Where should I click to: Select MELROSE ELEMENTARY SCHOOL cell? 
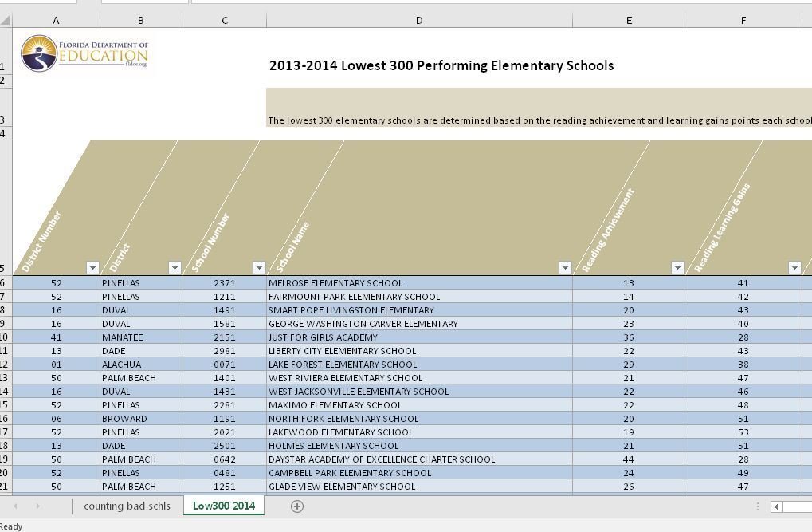click(x=419, y=283)
